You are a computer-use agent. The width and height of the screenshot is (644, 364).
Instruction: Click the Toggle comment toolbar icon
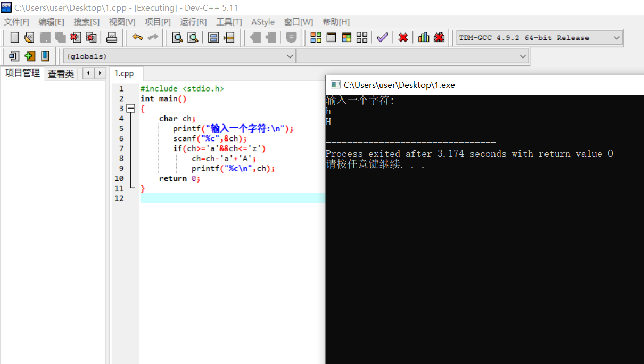[291, 38]
